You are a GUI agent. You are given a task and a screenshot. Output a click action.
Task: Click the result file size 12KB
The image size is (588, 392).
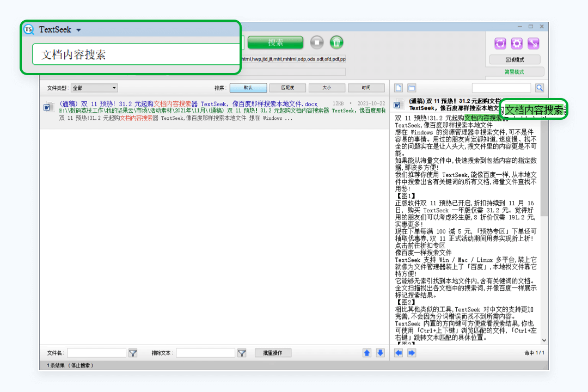point(338,103)
